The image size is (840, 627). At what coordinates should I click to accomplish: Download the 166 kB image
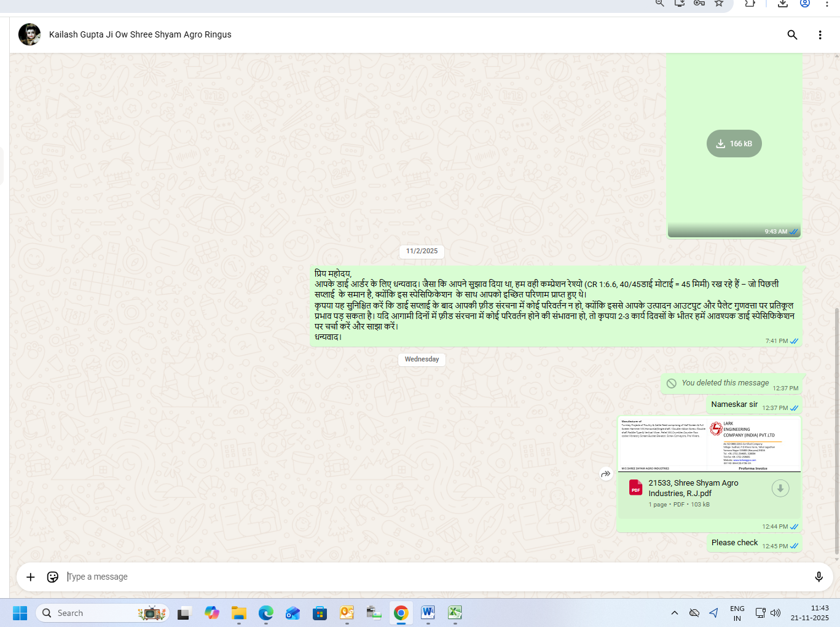[x=734, y=144]
